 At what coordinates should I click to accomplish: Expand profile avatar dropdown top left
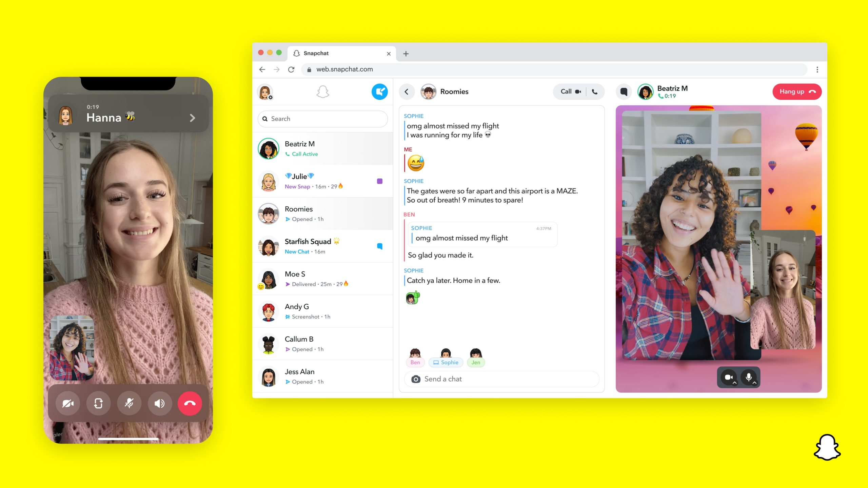point(267,93)
